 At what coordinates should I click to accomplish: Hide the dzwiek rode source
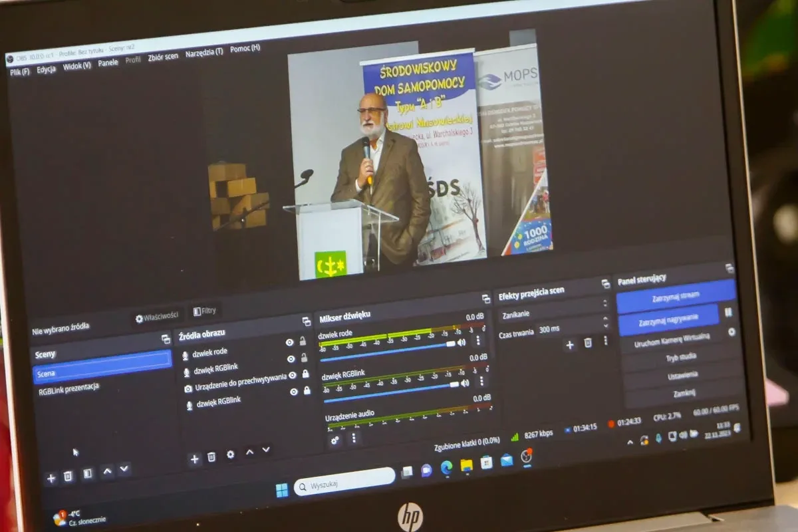coord(289,342)
